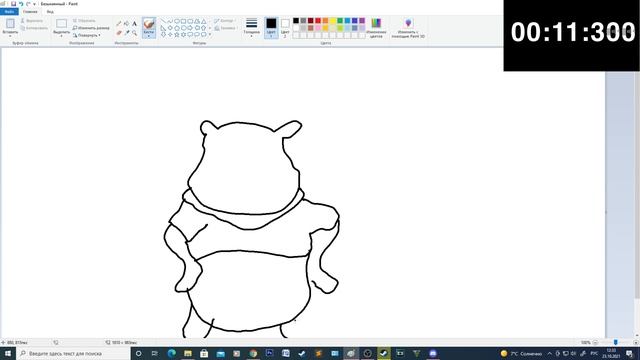The image size is (640, 360).
Task: Select the Color picker eyedropper tool
Action: click(x=127, y=33)
